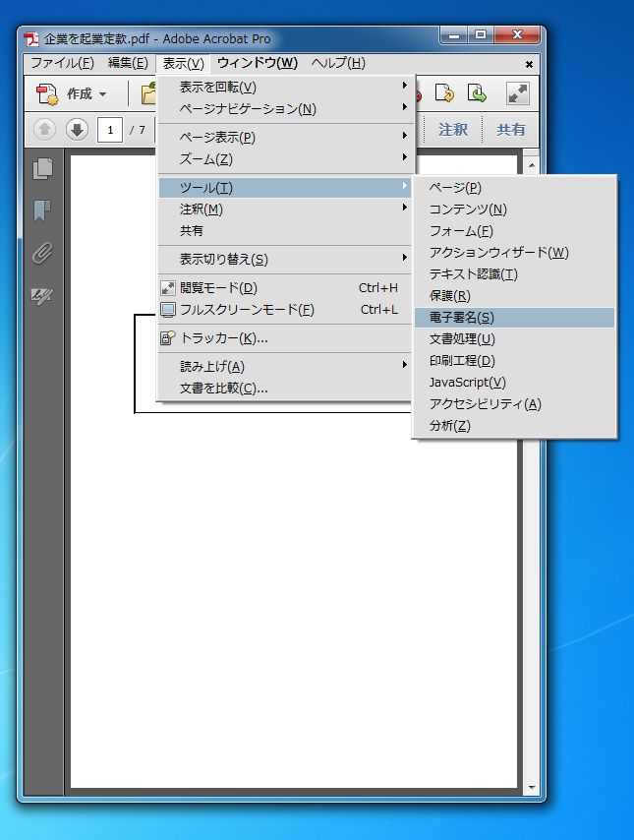This screenshot has height=840, width=634.
Task: Select 電子署名(S) in Tools submenu
Action: (514, 317)
